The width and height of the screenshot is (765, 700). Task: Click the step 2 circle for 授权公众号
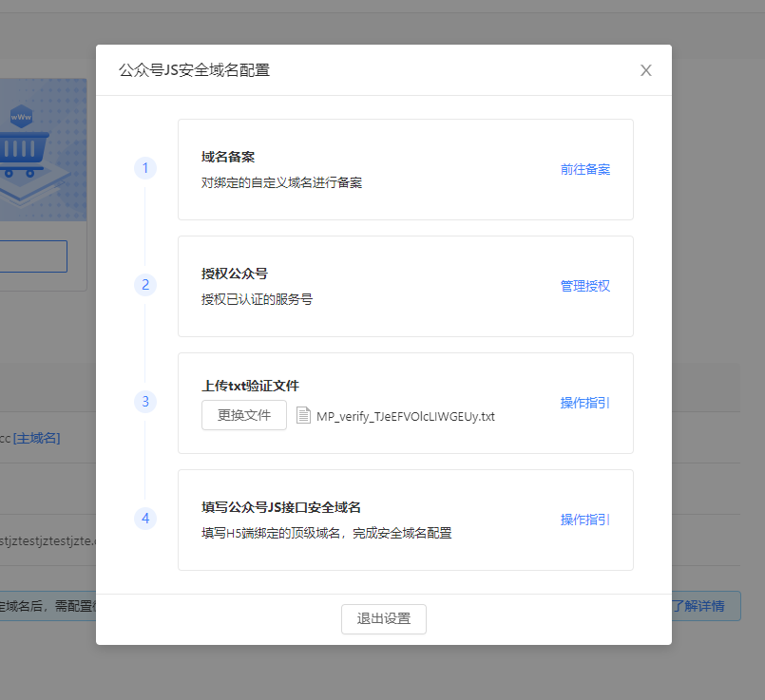(x=145, y=285)
